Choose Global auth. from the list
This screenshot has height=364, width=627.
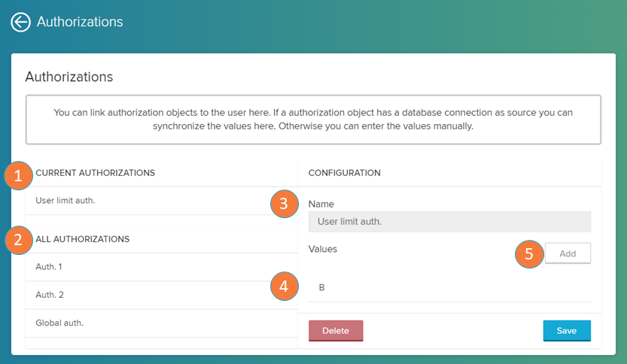[x=59, y=323]
